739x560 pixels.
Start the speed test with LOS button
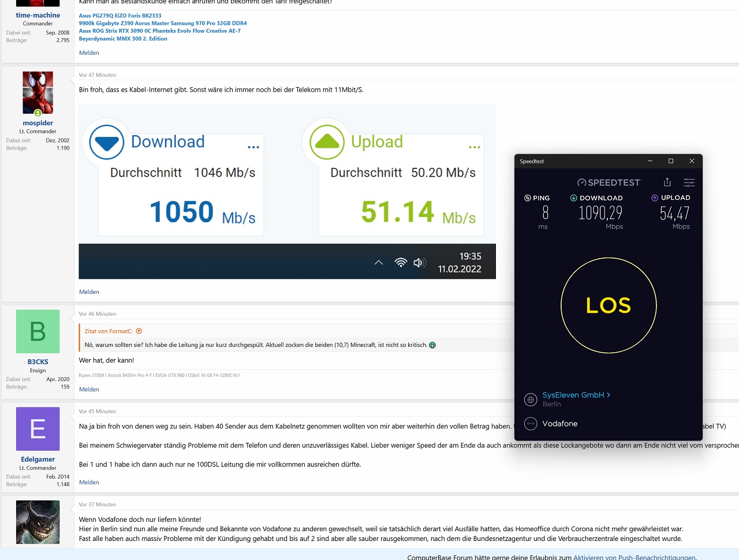pos(609,305)
